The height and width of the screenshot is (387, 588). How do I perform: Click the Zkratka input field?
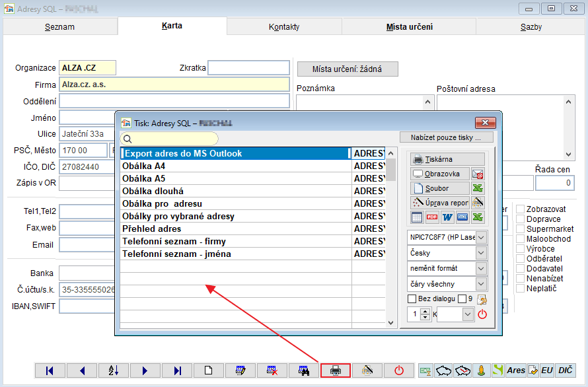pyautogui.click(x=248, y=68)
